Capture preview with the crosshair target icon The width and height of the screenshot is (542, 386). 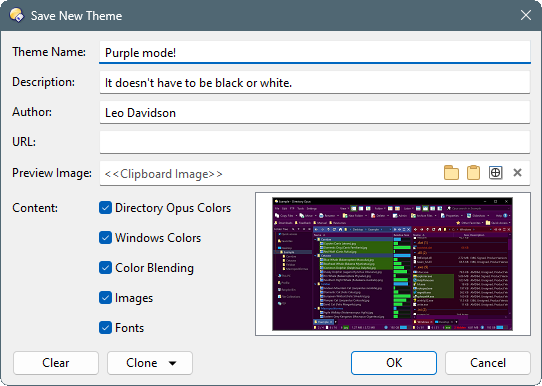pyautogui.click(x=495, y=173)
